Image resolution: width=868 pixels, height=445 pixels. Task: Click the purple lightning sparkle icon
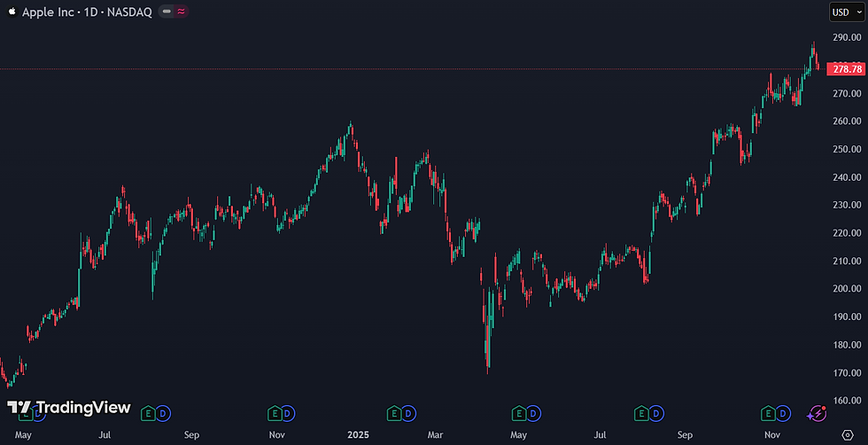tap(817, 413)
